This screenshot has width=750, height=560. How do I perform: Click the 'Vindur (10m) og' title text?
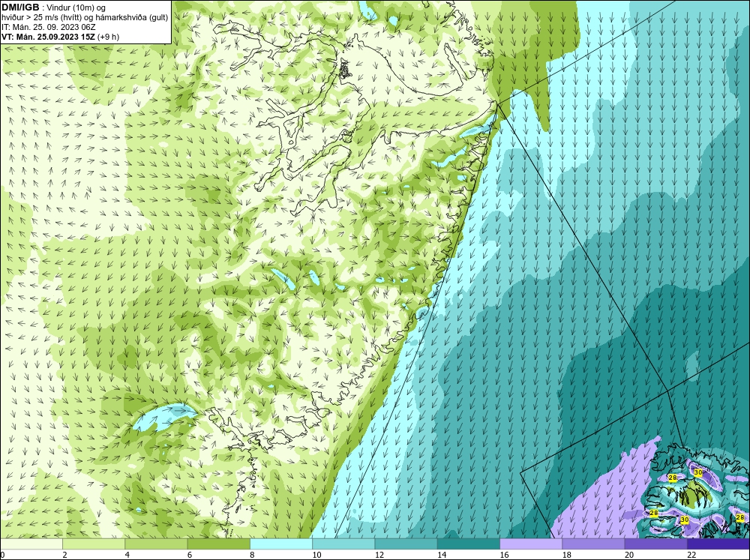pos(77,7)
